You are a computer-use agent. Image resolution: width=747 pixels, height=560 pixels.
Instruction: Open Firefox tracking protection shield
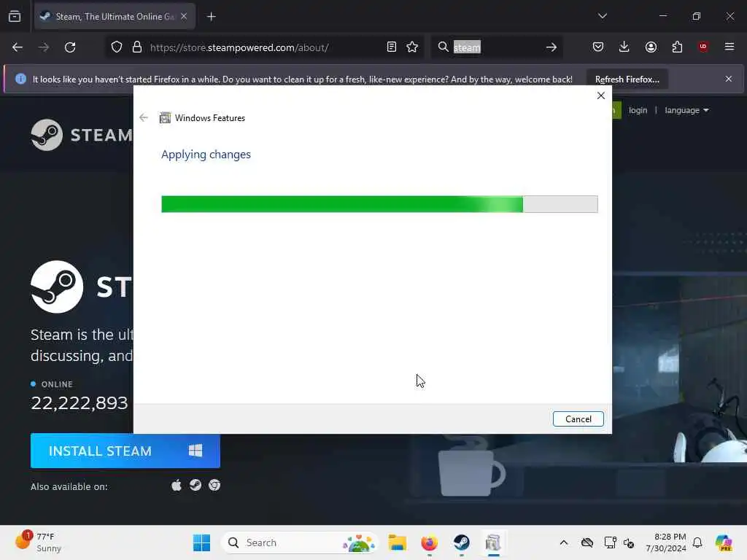coord(117,47)
